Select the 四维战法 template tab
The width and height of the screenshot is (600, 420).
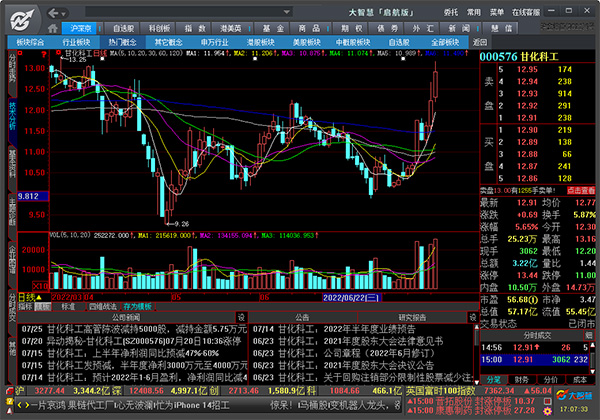point(103,306)
